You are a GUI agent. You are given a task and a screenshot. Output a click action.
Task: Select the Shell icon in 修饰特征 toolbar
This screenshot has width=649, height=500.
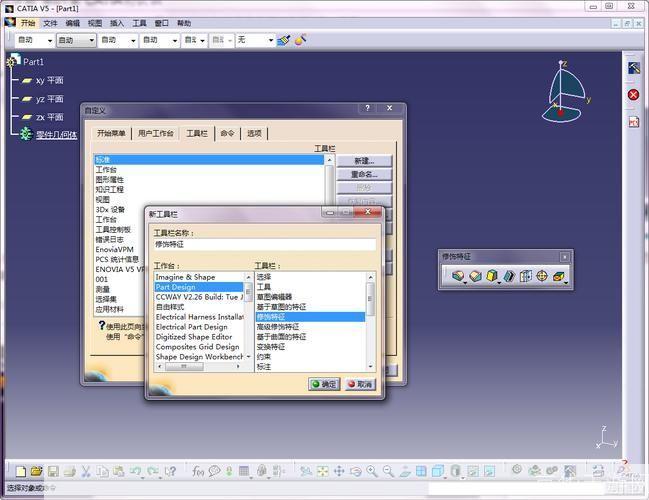510,276
